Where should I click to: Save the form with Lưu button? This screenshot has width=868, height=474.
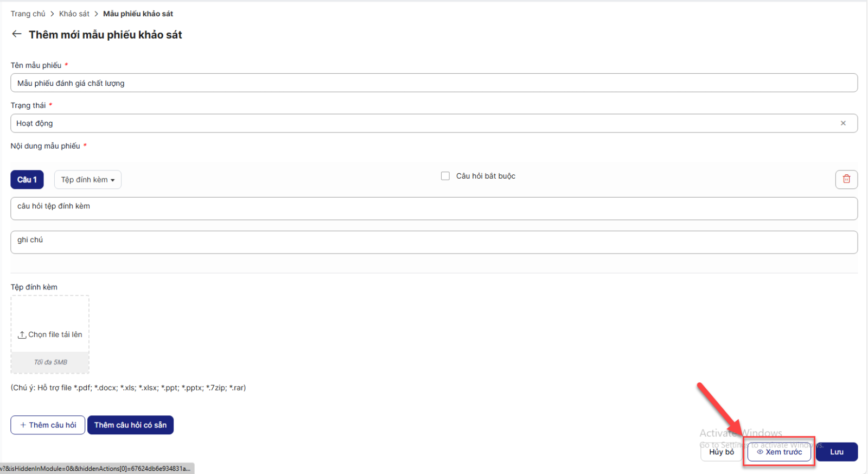(836, 452)
